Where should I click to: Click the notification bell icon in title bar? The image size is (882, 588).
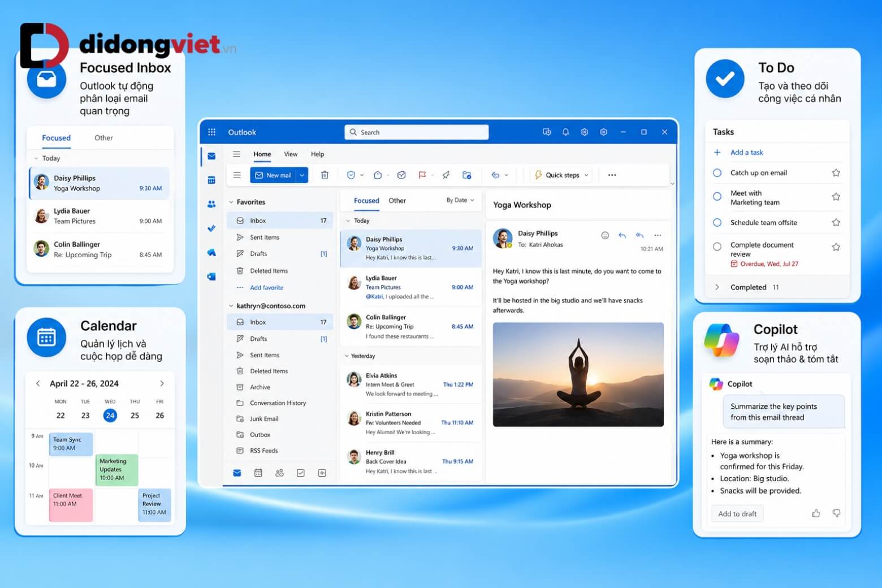tap(565, 132)
